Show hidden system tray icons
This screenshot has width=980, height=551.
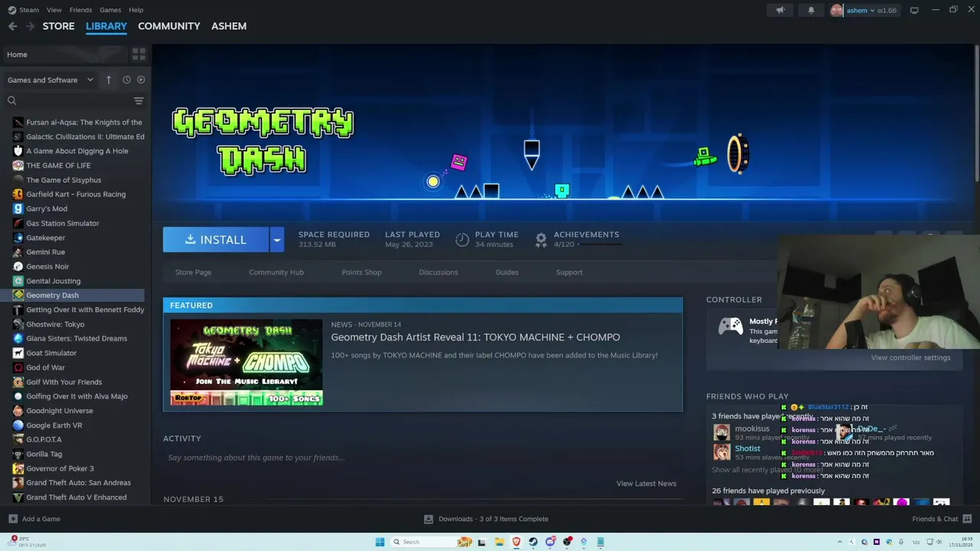click(840, 542)
